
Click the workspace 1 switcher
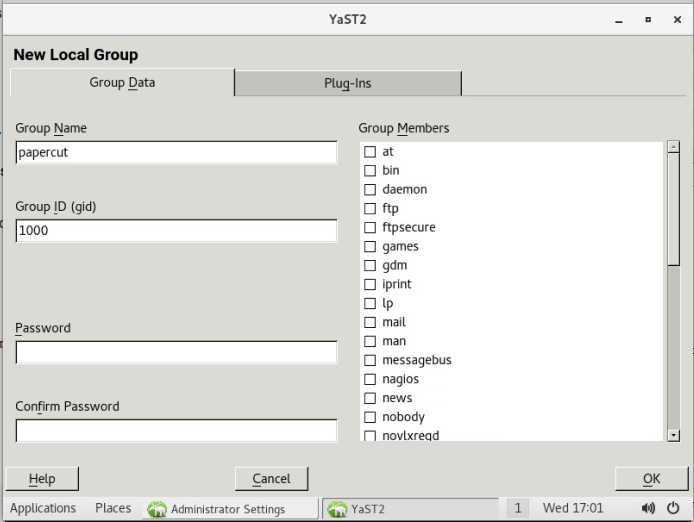click(x=517, y=508)
